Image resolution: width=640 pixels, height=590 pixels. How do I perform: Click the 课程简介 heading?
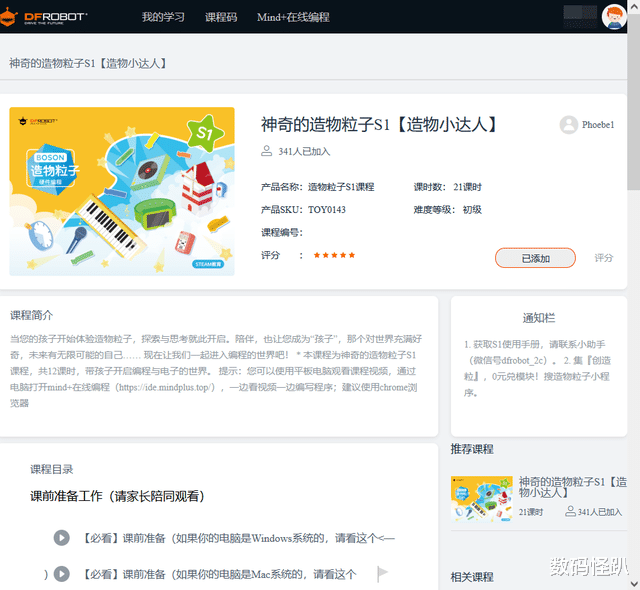31,315
